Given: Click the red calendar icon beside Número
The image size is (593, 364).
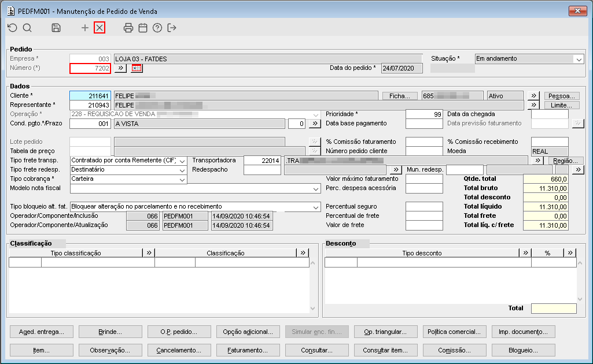Looking at the screenshot, I should pos(137,68).
